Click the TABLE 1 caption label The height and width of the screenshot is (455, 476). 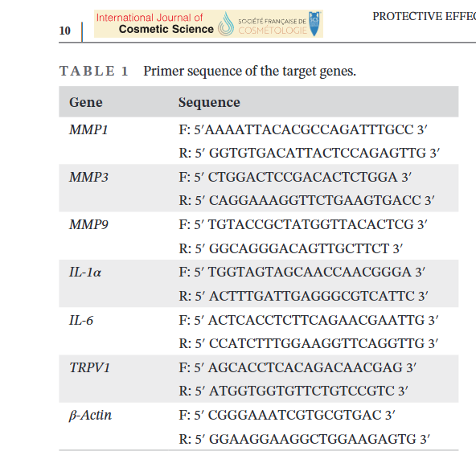click(93, 71)
